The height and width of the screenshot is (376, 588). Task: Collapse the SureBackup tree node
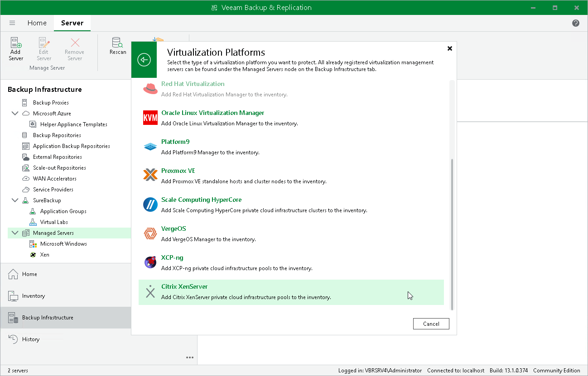coord(15,200)
